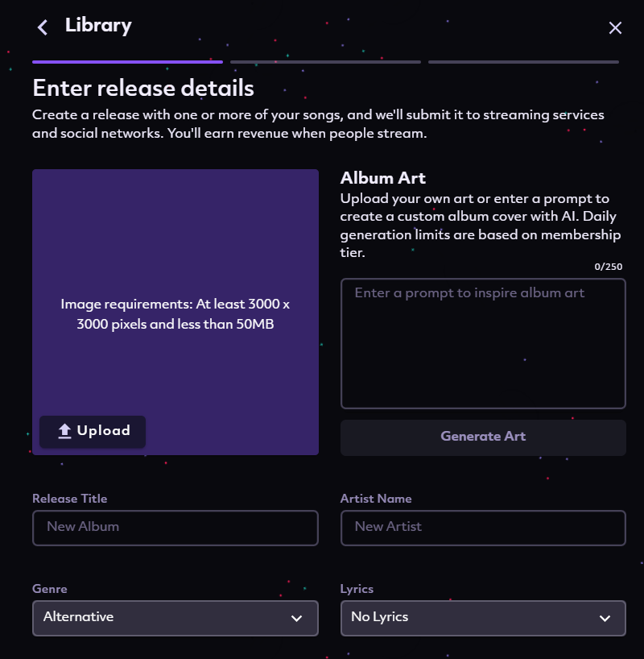The image size is (644, 659).
Task: Click the completed purple progress bar segment
Action: [126, 61]
